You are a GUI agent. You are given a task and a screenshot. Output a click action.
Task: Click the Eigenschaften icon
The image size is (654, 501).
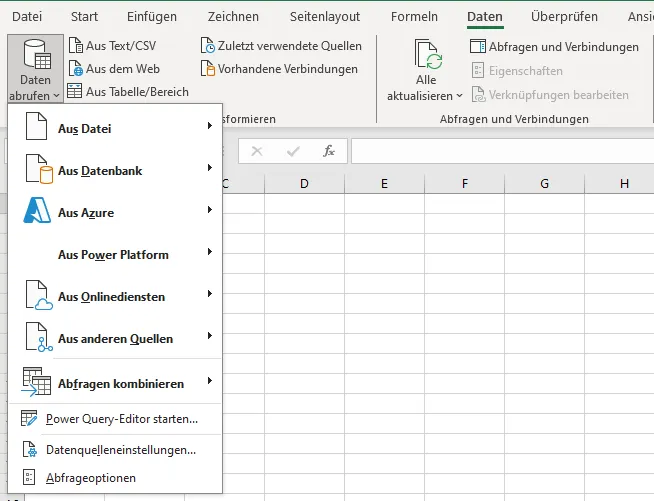pos(478,70)
